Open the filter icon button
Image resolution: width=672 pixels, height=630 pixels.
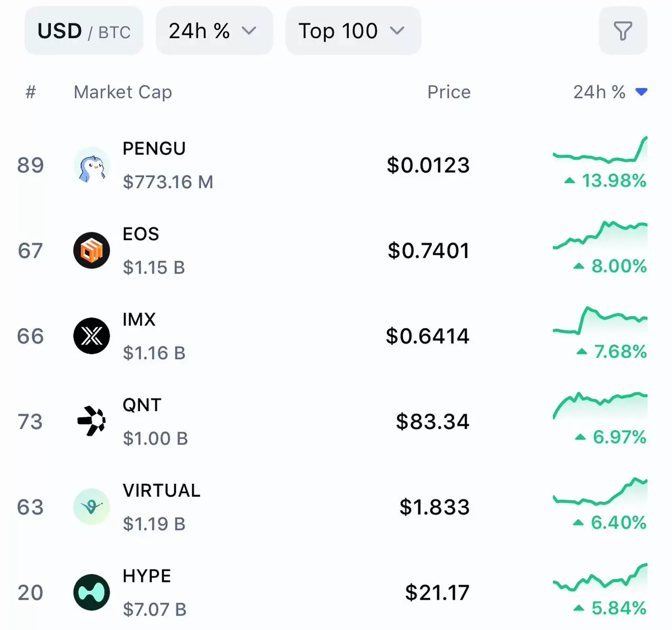[623, 31]
